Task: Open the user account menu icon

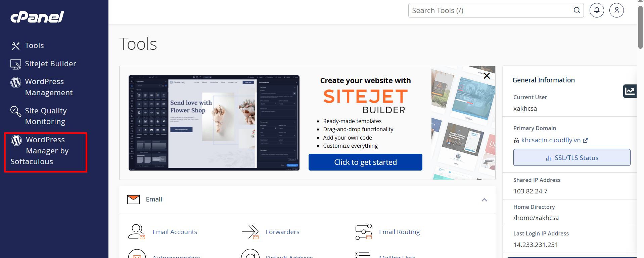Action: point(616,10)
